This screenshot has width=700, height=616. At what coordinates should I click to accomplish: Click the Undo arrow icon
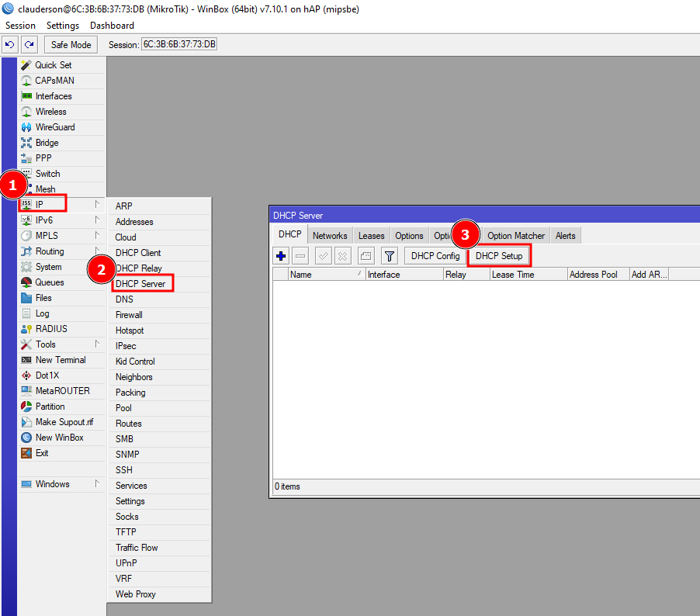coord(10,44)
